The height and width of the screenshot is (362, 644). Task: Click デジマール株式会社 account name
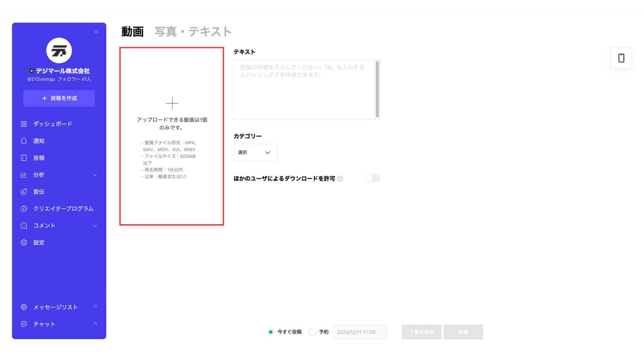pos(63,71)
